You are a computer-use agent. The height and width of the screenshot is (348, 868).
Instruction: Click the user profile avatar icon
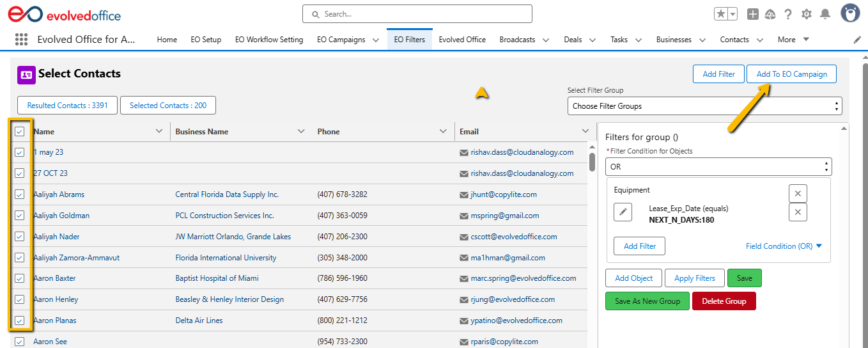click(x=849, y=13)
